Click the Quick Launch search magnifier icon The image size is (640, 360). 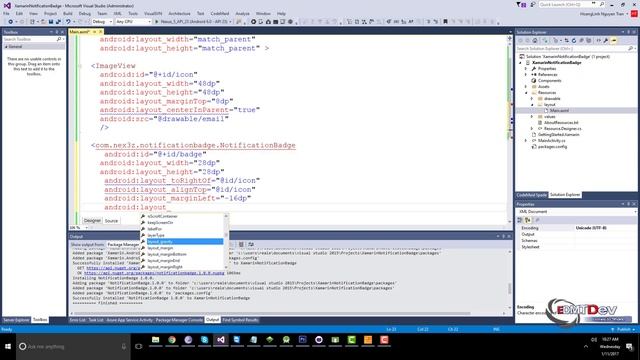(x=602, y=4)
